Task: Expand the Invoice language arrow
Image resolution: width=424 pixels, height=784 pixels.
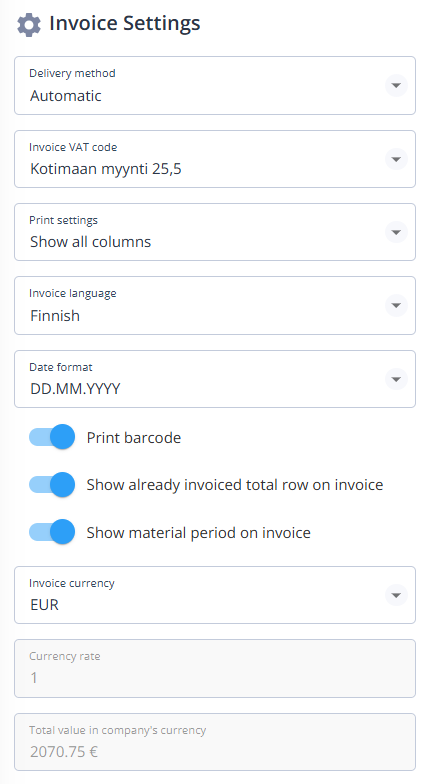Action: 396,305
